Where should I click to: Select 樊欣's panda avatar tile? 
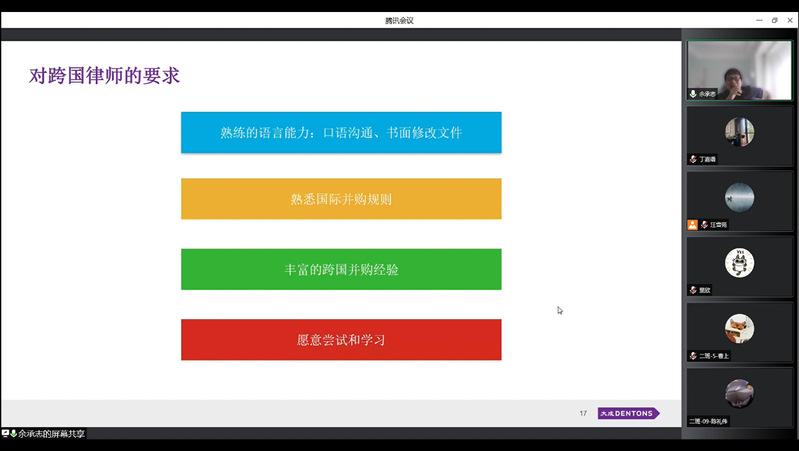pyautogui.click(x=739, y=262)
